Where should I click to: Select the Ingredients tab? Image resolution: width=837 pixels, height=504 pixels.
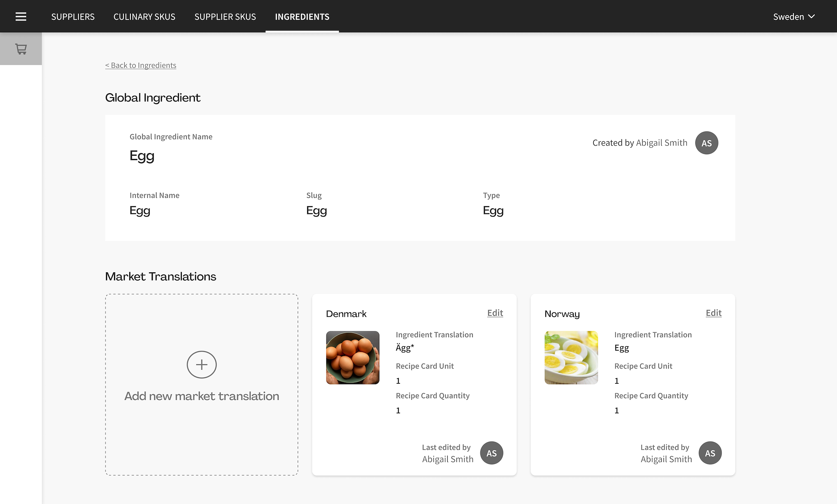(x=302, y=17)
